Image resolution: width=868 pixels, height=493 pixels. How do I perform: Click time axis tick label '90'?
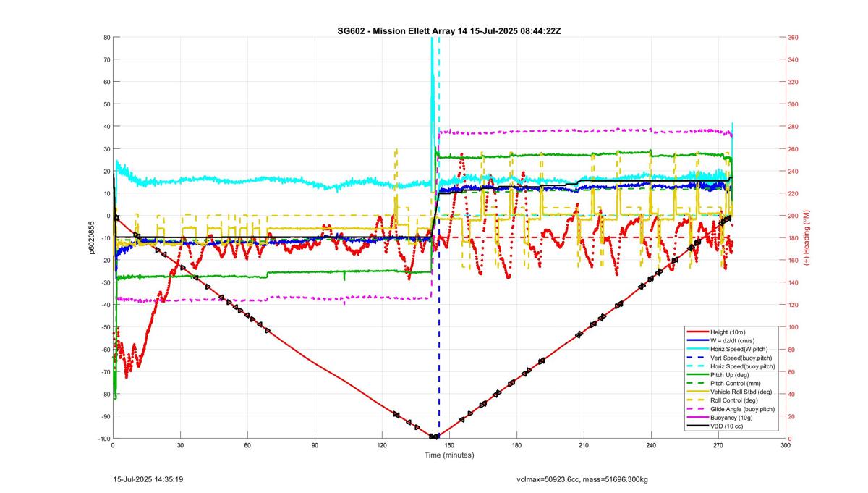point(315,446)
